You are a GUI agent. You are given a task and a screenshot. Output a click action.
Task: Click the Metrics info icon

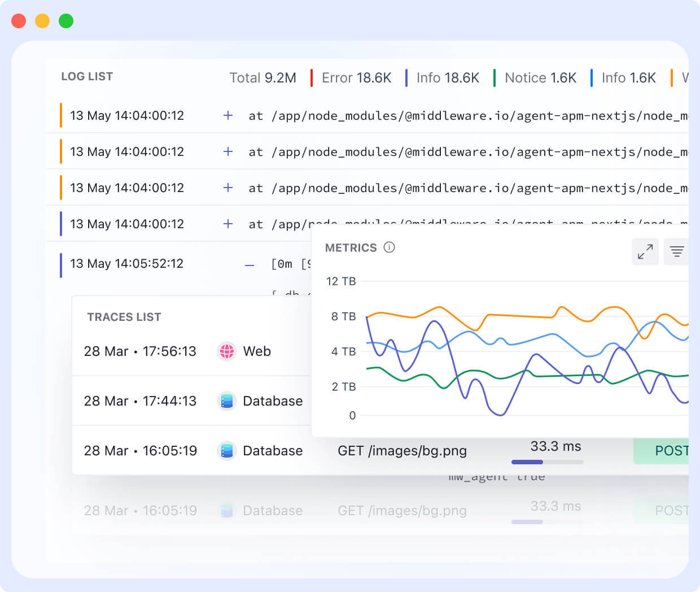click(389, 247)
